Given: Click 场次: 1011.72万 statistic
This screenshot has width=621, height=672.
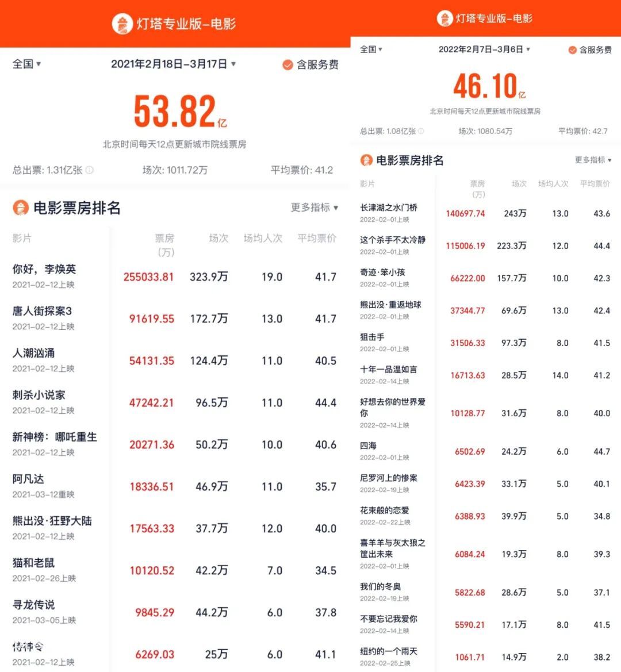Looking at the screenshot, I should (175, 170).
